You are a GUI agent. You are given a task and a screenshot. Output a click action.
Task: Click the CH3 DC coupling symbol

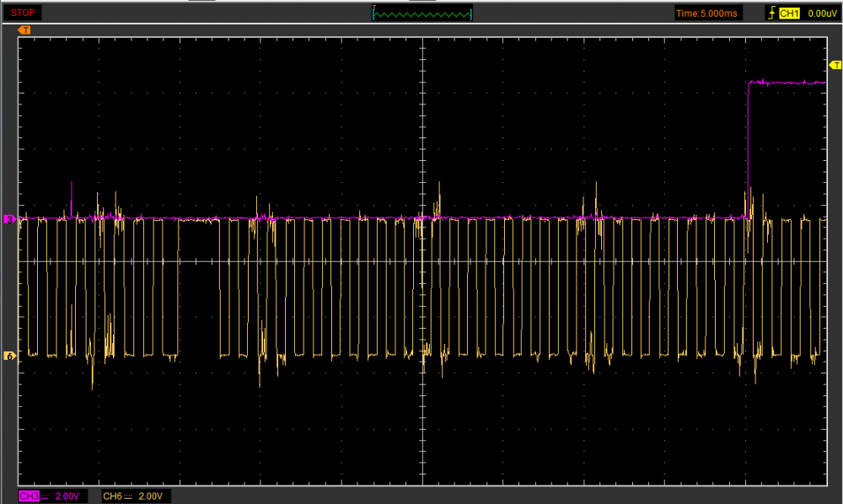tap(44, 496)
